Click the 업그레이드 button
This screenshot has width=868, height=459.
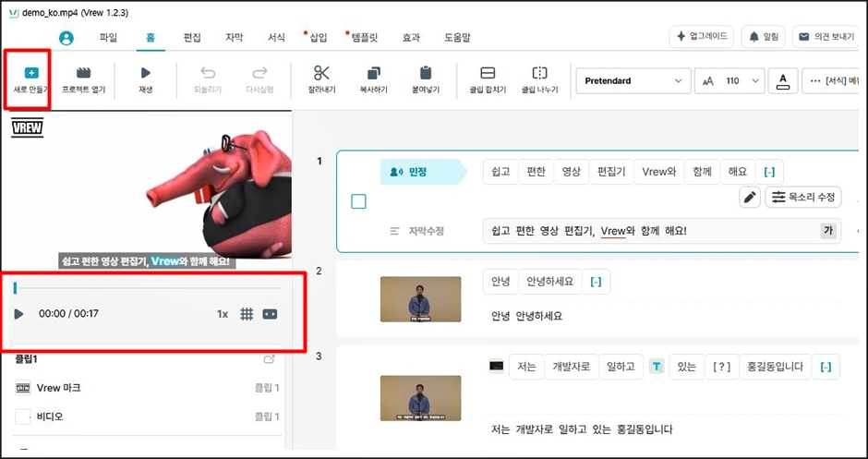point(702,37)
